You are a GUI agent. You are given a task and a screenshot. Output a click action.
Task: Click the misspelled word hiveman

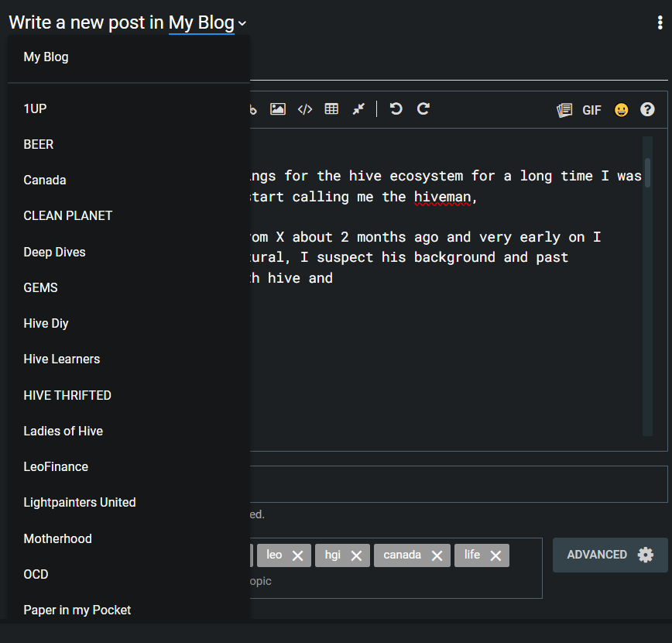coord(442,197)
